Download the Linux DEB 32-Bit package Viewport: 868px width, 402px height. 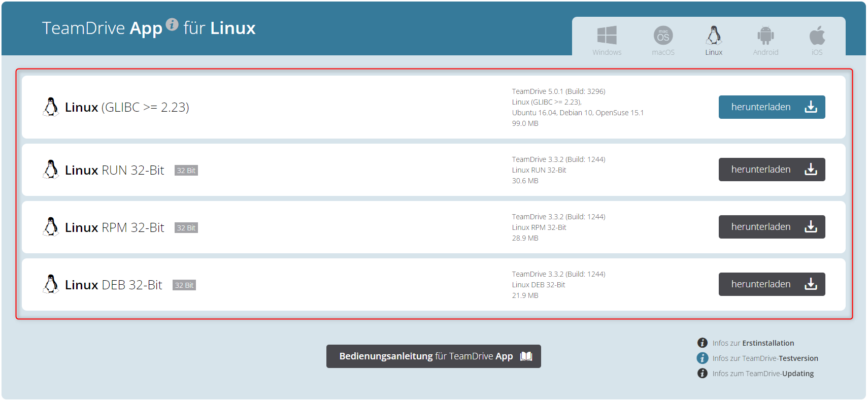click(x=772, y=284)
